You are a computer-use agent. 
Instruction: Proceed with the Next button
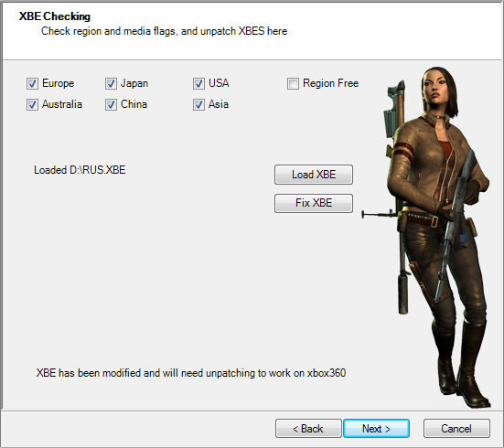(x=376, y=429)
